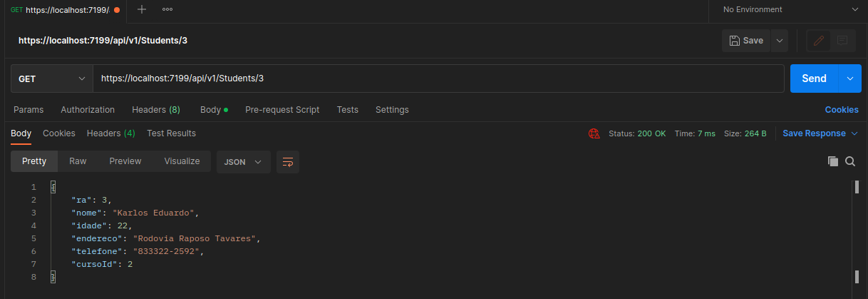The width and height of the screenshot is (868, 299).
Task: Click the request title Students/3
Action: point(103,41)
